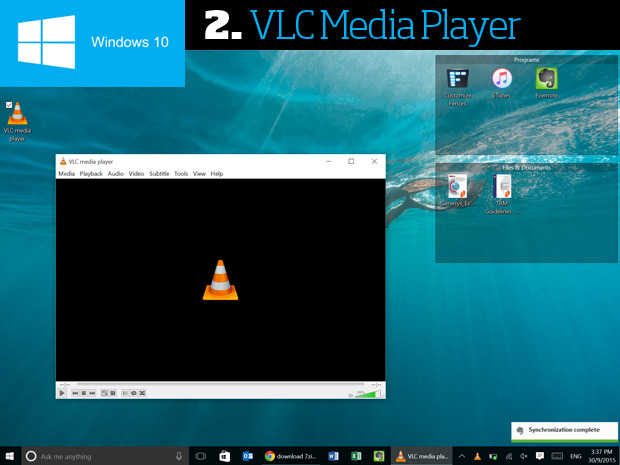
Task: Open the Playback menu
Action: tap(91, 174)
